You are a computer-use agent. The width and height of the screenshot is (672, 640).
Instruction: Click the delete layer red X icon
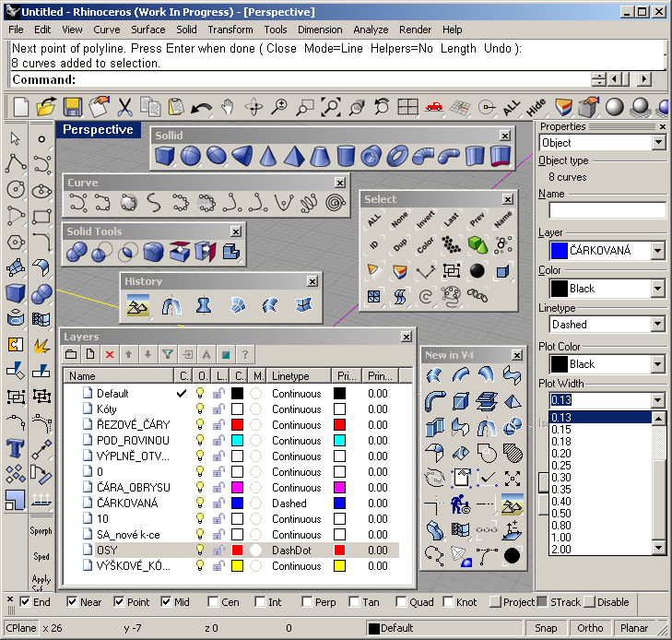pos(110,354)
